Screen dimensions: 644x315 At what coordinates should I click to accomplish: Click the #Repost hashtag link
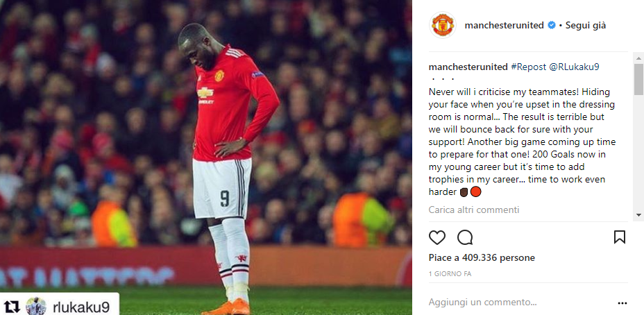tap(529, 67)
